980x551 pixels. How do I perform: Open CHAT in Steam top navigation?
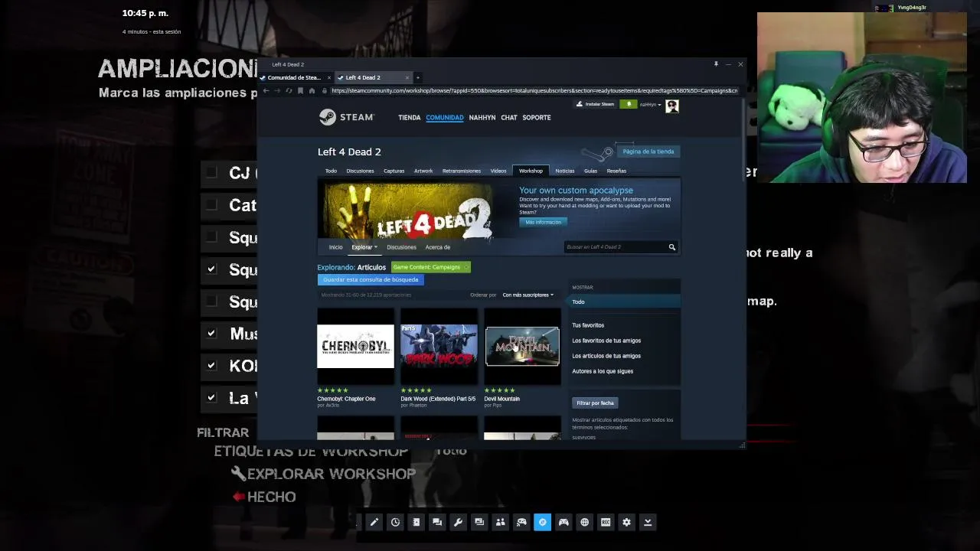(x=509, y=118)
